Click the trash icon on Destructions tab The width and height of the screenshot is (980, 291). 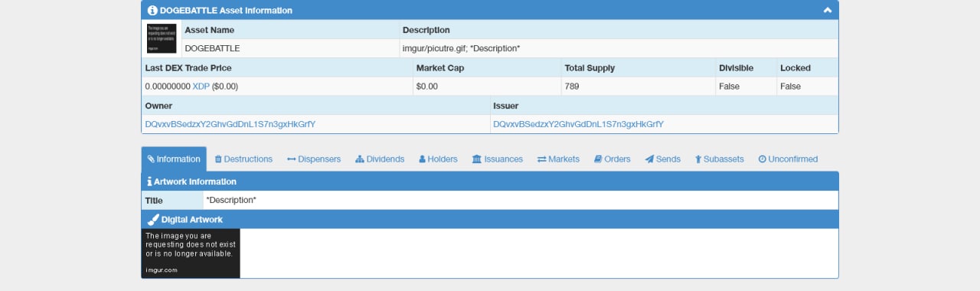pos(218,159)
